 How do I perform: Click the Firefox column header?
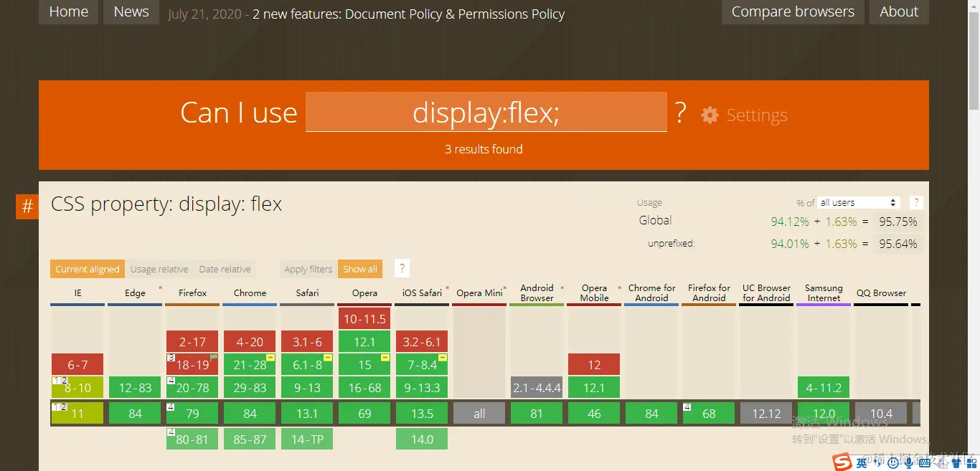(192, 293)
